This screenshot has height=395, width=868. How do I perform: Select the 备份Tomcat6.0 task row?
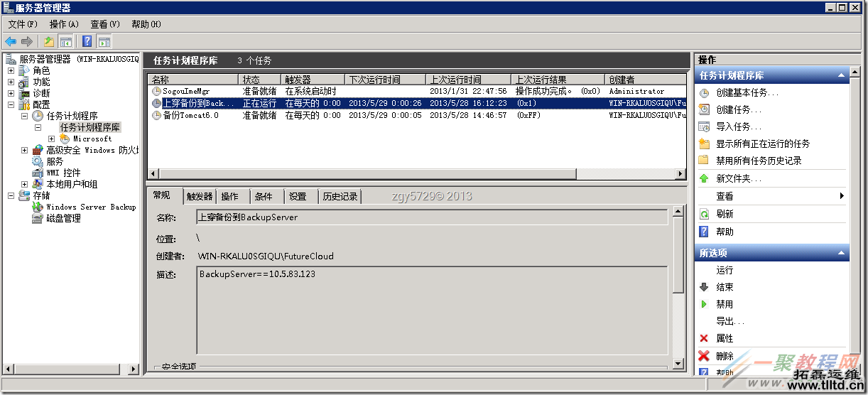pyautogui.click(x=190, y=115)
